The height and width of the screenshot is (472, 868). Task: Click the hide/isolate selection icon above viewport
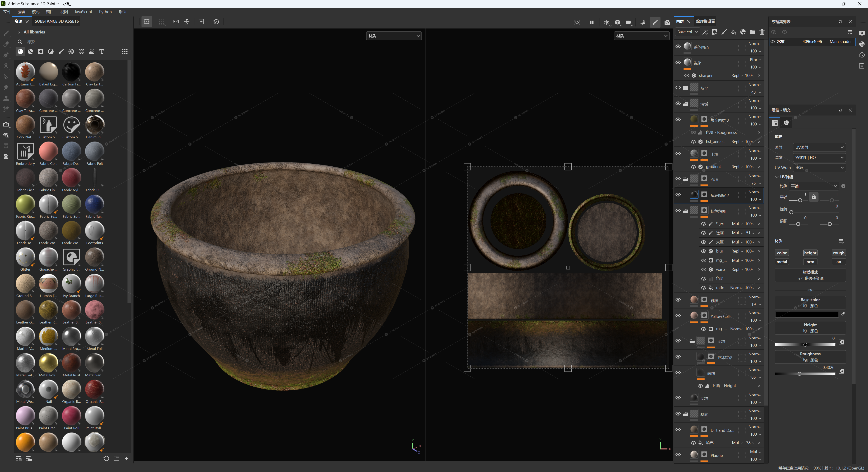click(577, 22)
